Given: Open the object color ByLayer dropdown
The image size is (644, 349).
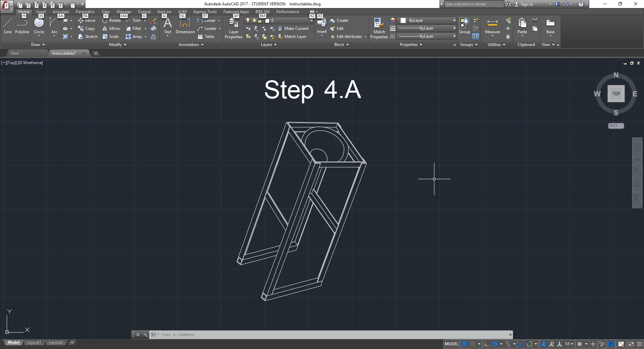Looking at the screenshot, I should [426, 20].
